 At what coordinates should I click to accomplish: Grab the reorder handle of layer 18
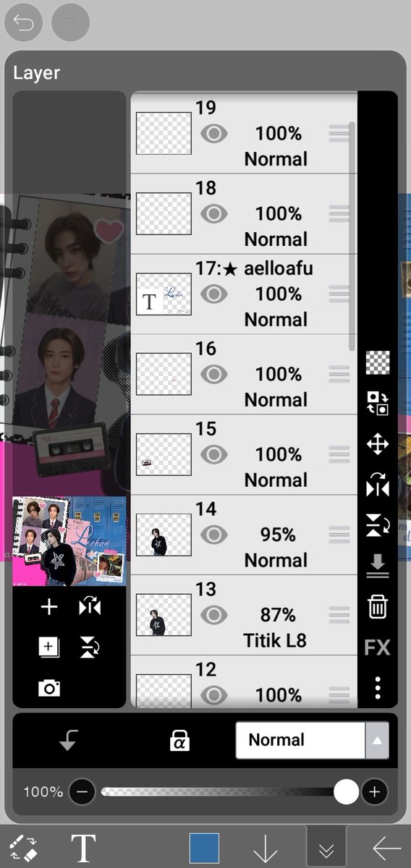(x=339, y=213)
